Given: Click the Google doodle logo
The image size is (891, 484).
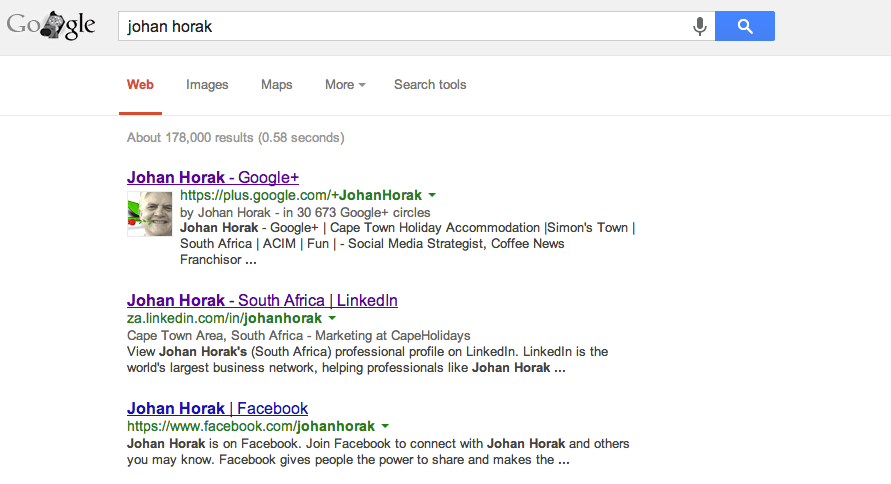Looking at the screenshot, I should coord(51,26).
